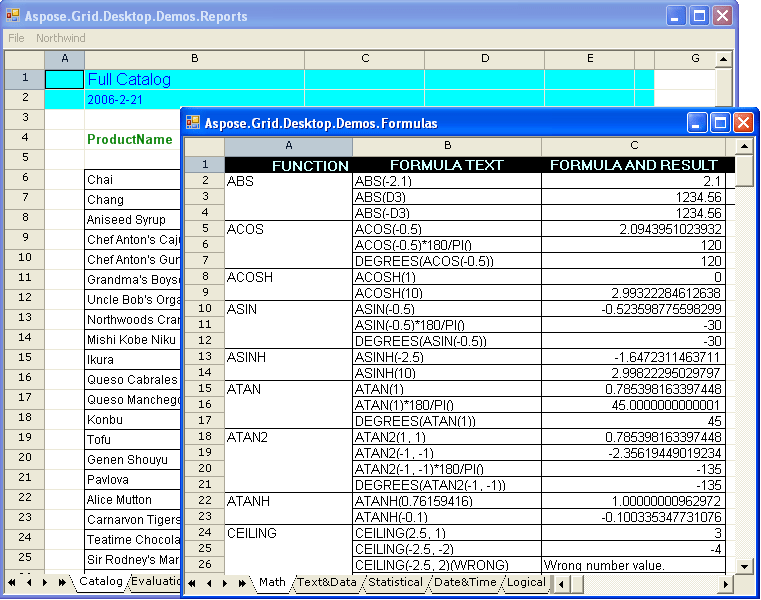This screenshot has width=761, height=600.
Task: Click scroll up arrow in Formulas window
Action: (744, 146)
